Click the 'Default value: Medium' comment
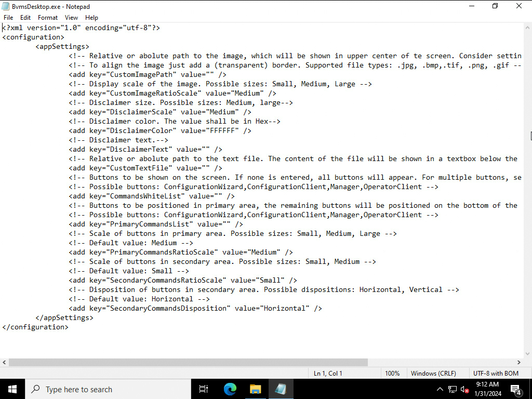The height and width of the screenshot is (399, 532). pyautogui.click(x=131, y=243)
